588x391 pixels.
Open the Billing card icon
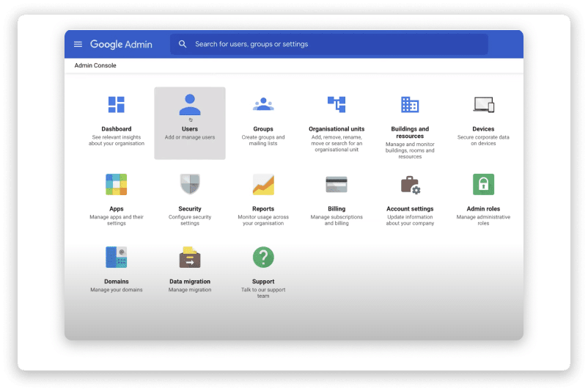tap(337, 184)
